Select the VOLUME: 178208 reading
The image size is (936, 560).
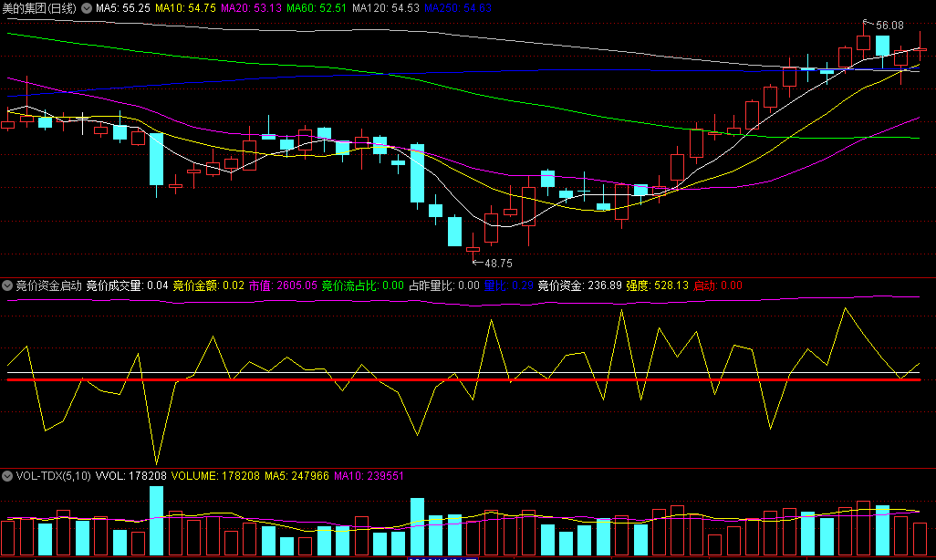215,476
